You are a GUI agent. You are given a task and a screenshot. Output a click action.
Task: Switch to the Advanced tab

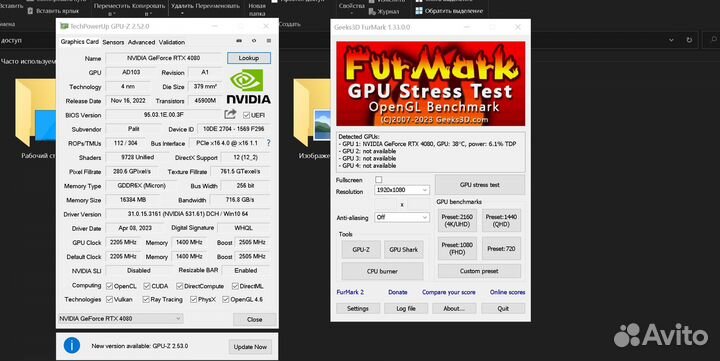pos(141,42)
